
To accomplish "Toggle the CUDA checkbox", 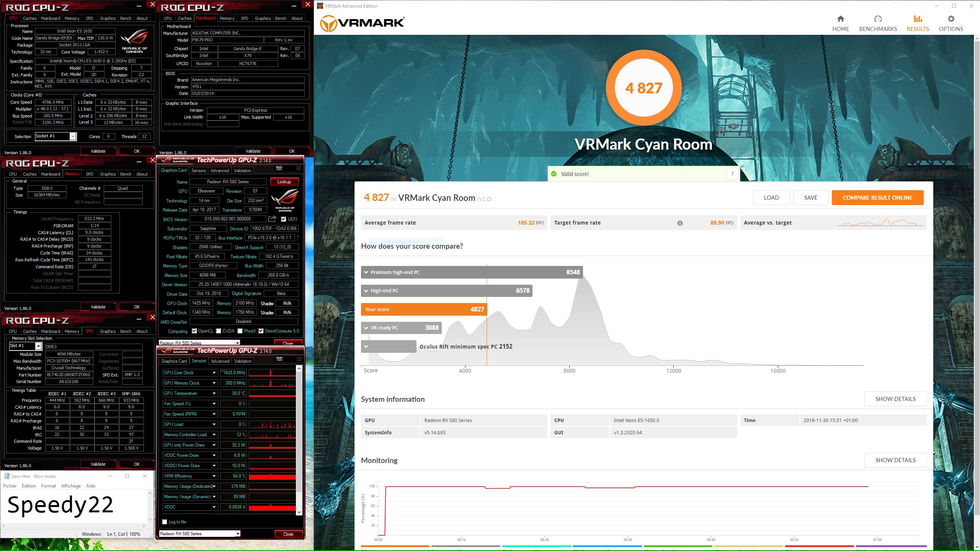I will (x=219, y=331).
